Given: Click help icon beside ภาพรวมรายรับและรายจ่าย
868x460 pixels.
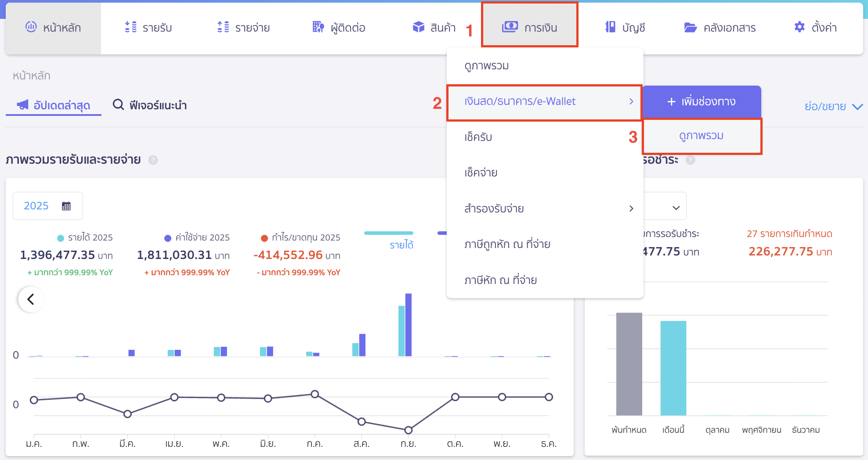Looking at the screenshot, I should coord(153,160).
